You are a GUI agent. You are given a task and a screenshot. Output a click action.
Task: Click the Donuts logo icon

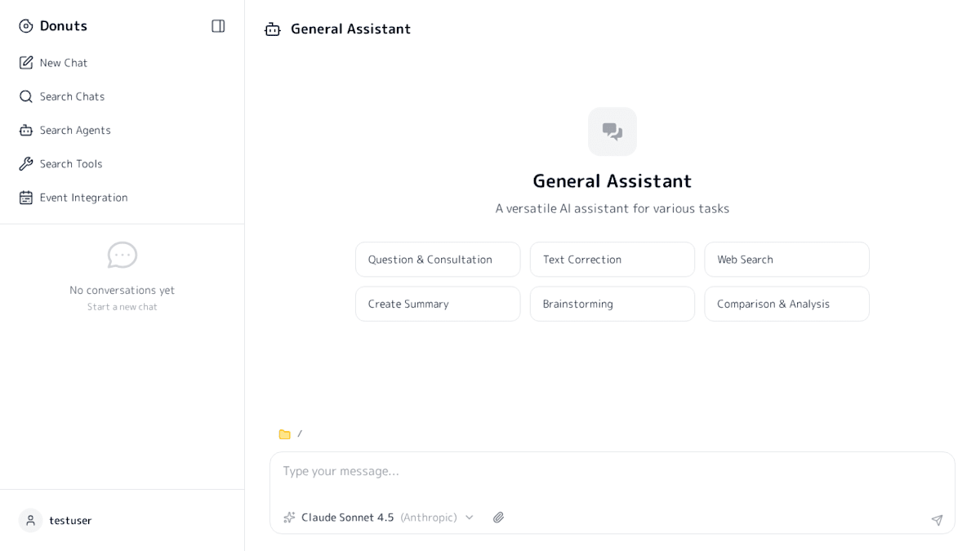(26, 26)
